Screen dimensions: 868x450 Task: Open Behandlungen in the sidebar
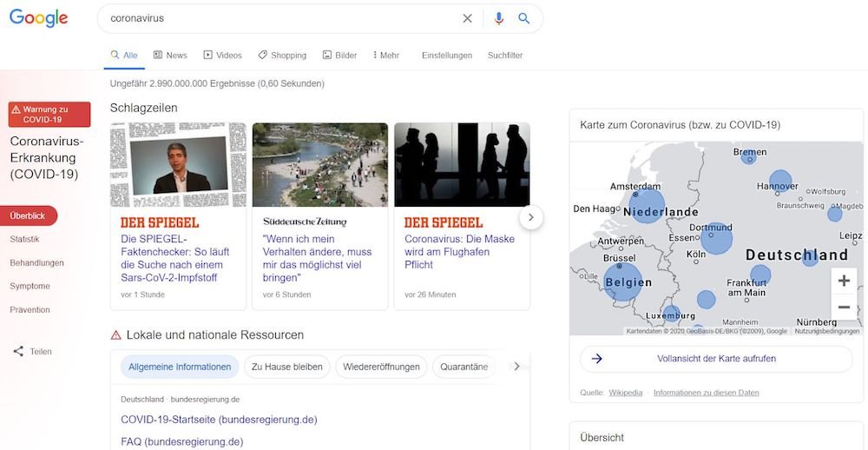click(36, 263)
